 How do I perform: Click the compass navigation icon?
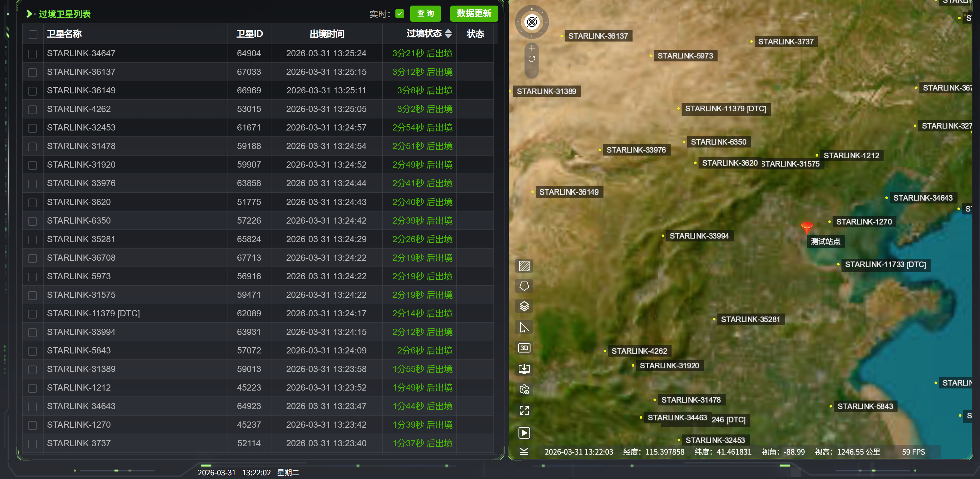click(x=531, y=22)
